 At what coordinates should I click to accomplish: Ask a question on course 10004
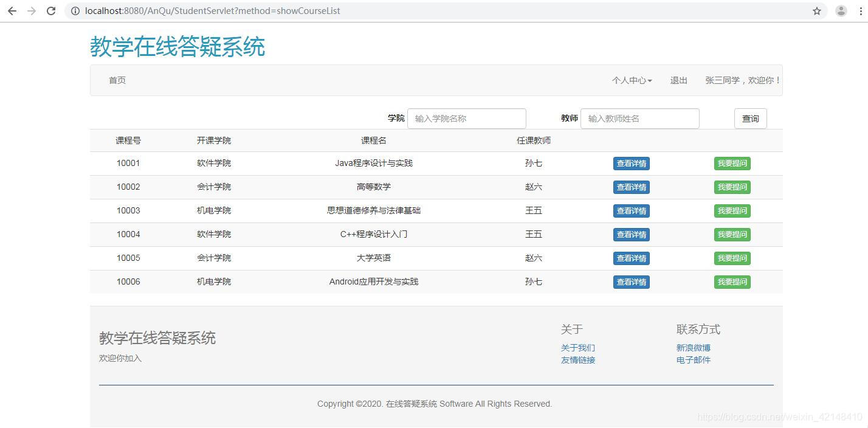point(732,235)
